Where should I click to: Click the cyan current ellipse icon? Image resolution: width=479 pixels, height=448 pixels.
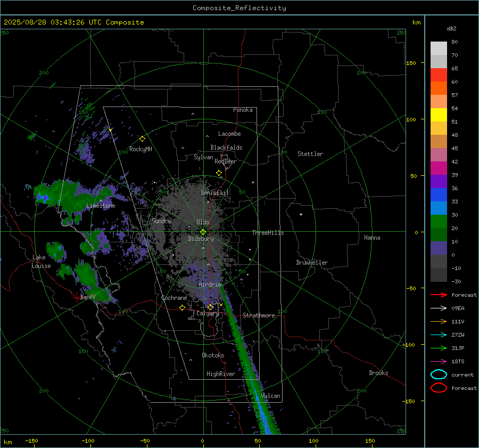coord(439,374)
